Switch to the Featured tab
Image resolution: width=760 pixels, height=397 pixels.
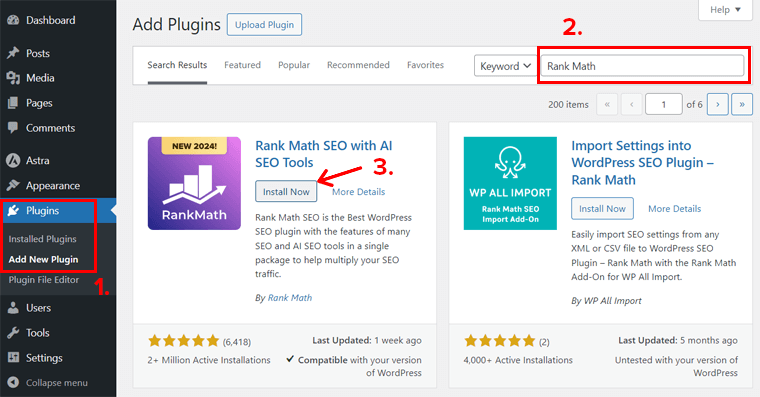coord(242,65)
